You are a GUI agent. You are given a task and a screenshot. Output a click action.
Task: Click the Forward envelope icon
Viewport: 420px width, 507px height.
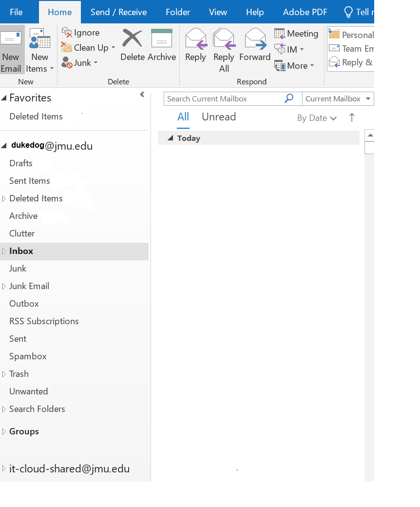pyautogui.click(x=255, y=39)
